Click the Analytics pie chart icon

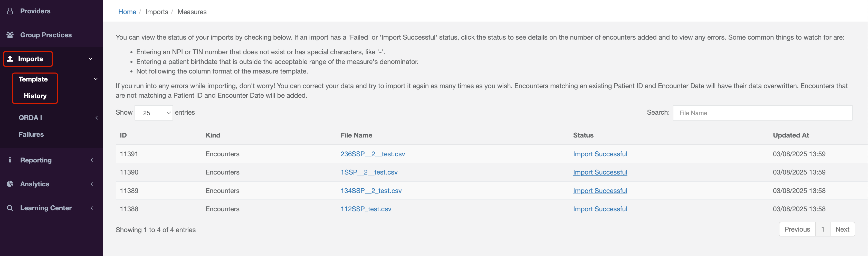[10, 184]
